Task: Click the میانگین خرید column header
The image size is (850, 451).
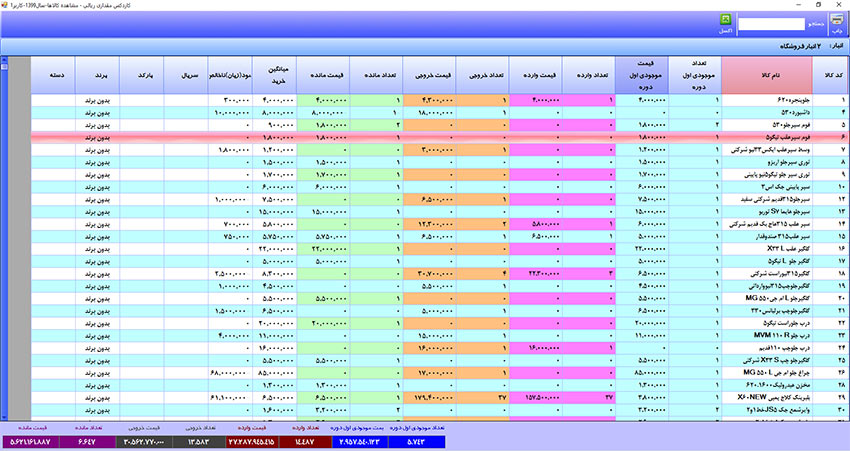Action: (x=274, y=75)
